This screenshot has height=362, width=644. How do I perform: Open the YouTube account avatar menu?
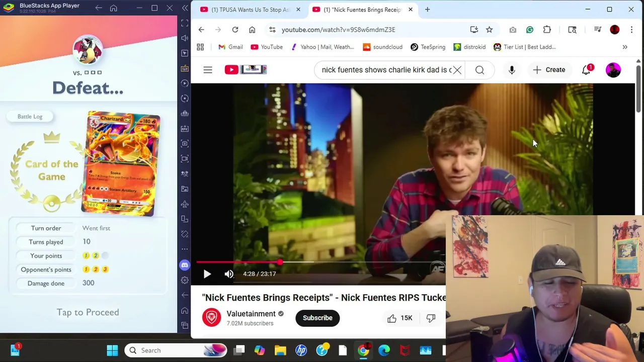[613, 70]
